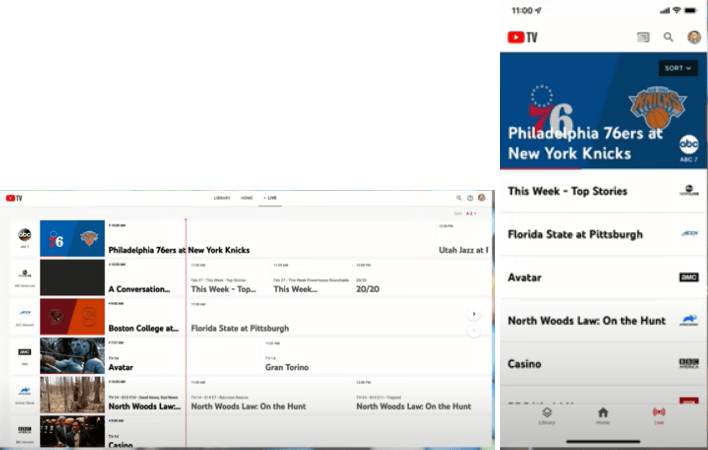Tap the search icon in the mobile app
This screenshot has width=708, height=450.
pos(668,37)
